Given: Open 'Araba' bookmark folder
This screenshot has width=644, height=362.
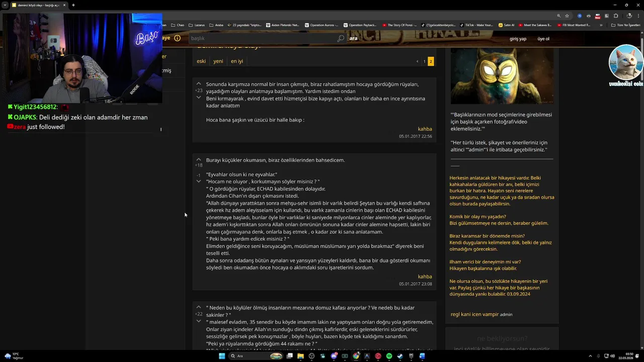Looking at the screenshot, I should tap(216, 25).
